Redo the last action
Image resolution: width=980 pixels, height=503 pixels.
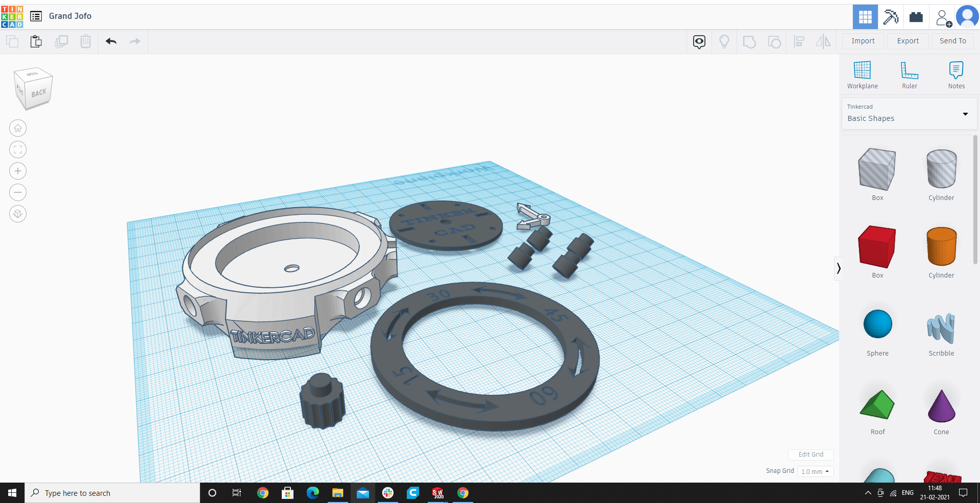point(135,41)
